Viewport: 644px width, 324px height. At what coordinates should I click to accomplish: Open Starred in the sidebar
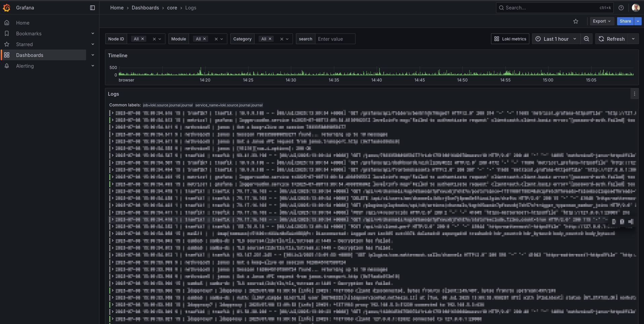[x=25, y=44]
